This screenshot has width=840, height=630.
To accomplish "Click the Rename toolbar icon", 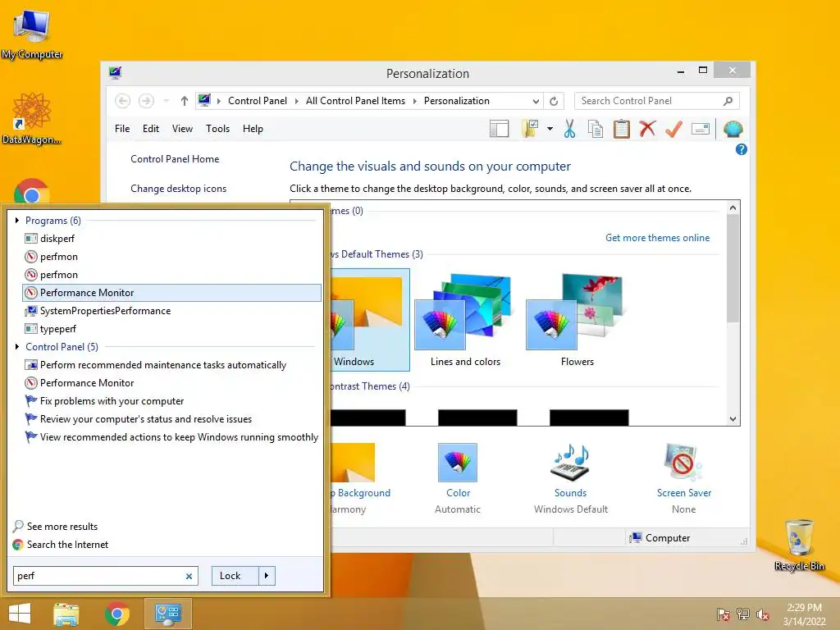I will coord(701,129).
